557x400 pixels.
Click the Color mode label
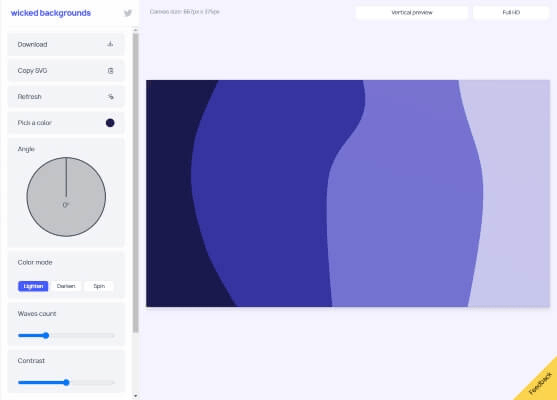[x=35, y=263]
